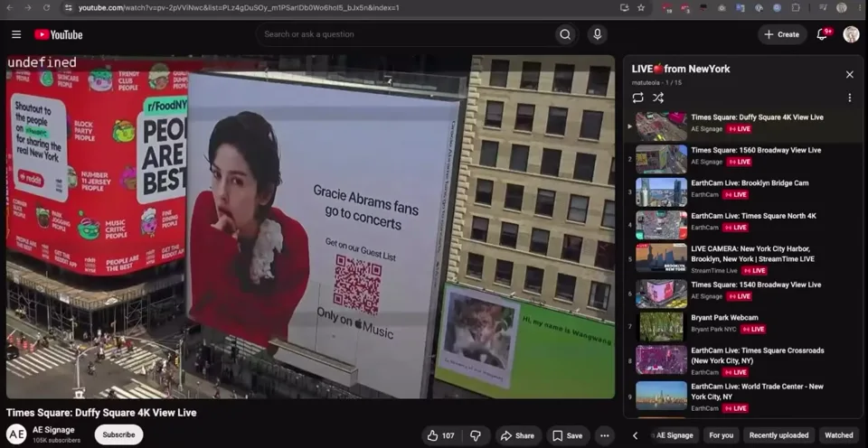Open the Chrome profile avatar
Viewport: 868px width, 448px height.
(x=842, y=8)
